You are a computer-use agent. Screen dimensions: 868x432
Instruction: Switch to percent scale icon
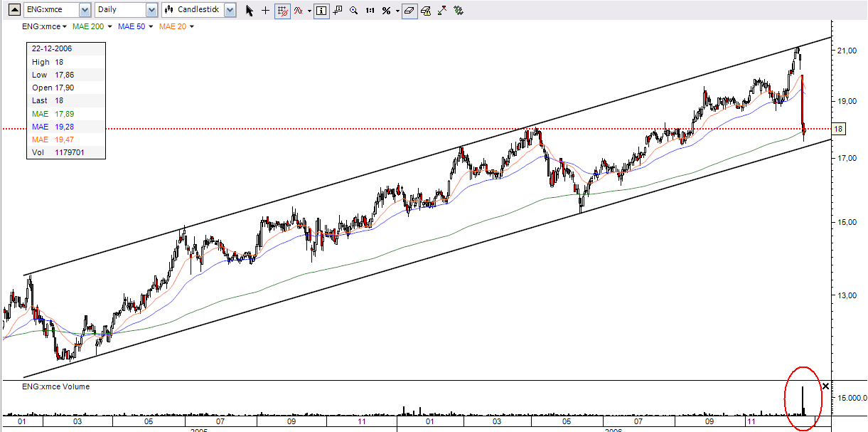click(386, 11)
